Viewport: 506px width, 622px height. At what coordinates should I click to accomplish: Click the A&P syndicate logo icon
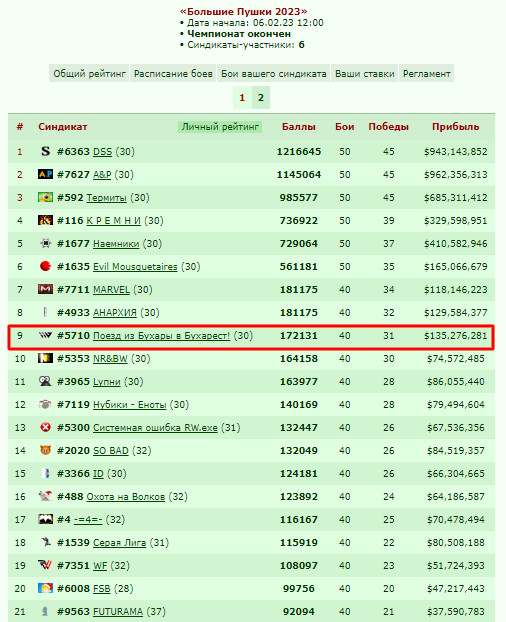point(46,174)
